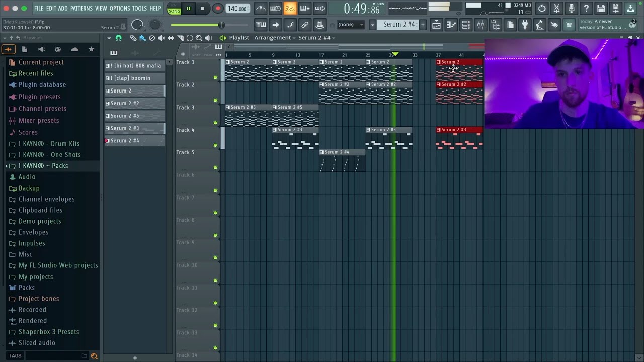Select the Mute tool in Playlist

162,38
